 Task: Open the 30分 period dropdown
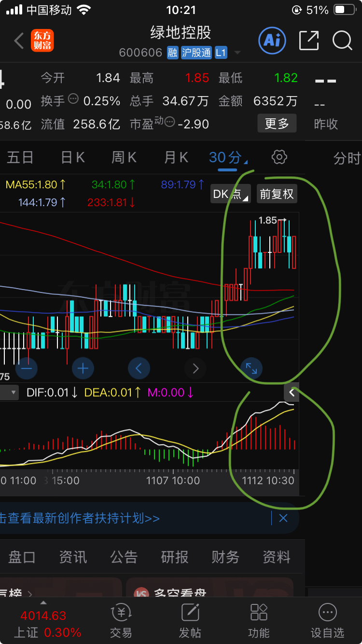[x=228, y=157]
